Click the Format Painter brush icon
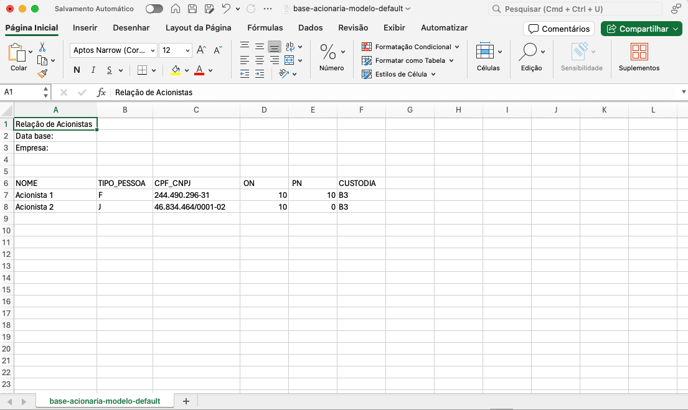688x410 pixels. [x=42, y=74]
